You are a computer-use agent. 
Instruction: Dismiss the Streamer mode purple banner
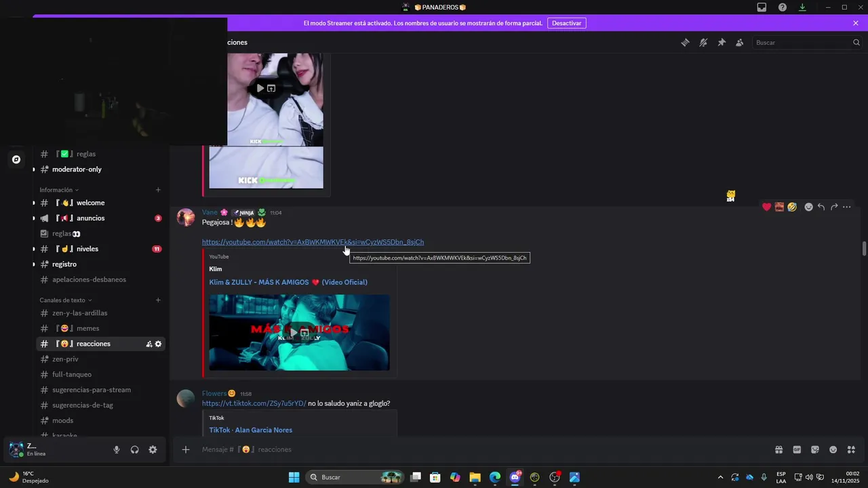(856, 23)
